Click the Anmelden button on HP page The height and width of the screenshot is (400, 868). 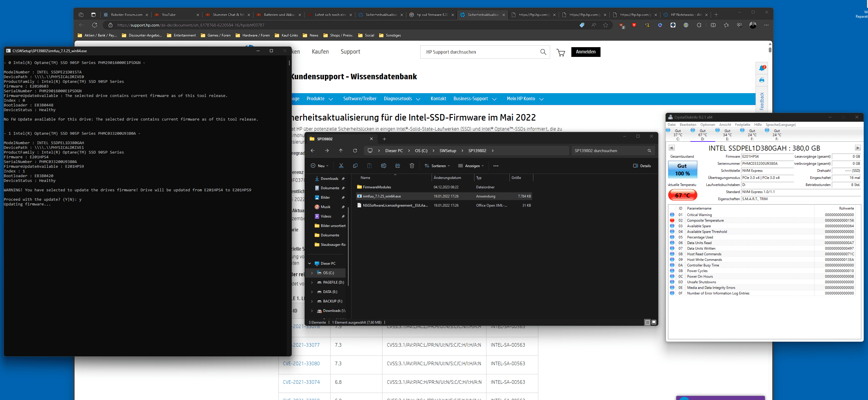click(586, 52)
